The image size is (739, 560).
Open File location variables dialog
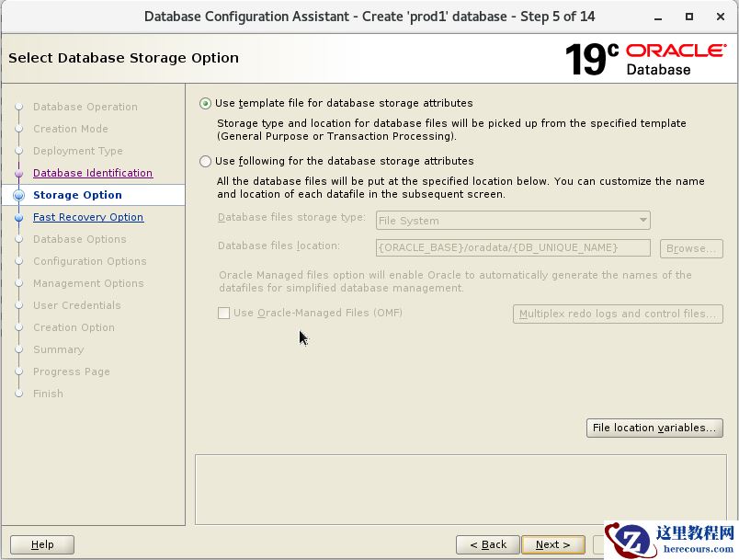point(654,428)
